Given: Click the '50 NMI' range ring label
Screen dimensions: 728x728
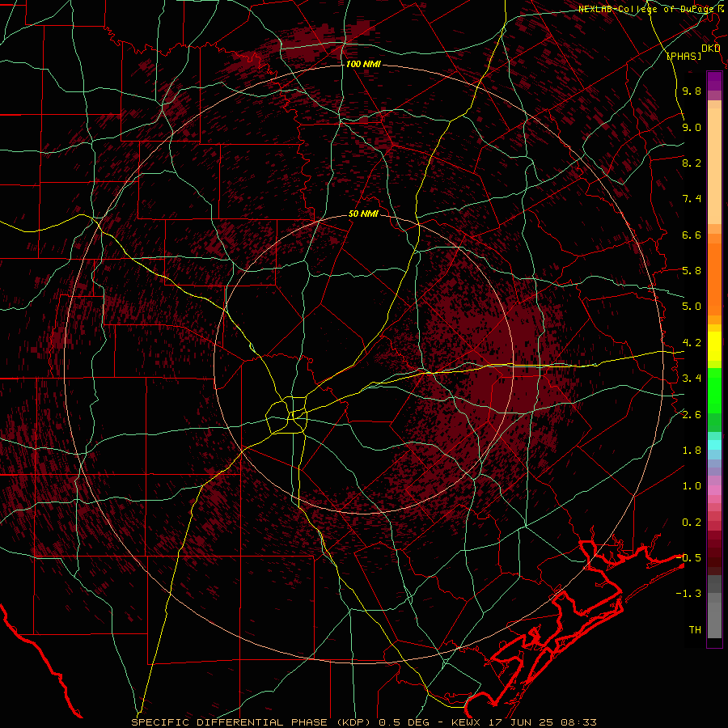Looking at the screenshot, I should pos(363,214).
